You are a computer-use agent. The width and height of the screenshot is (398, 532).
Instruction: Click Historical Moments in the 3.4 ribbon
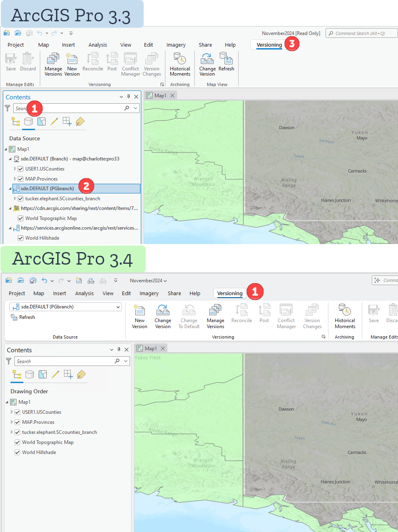[x=345, y=316]
